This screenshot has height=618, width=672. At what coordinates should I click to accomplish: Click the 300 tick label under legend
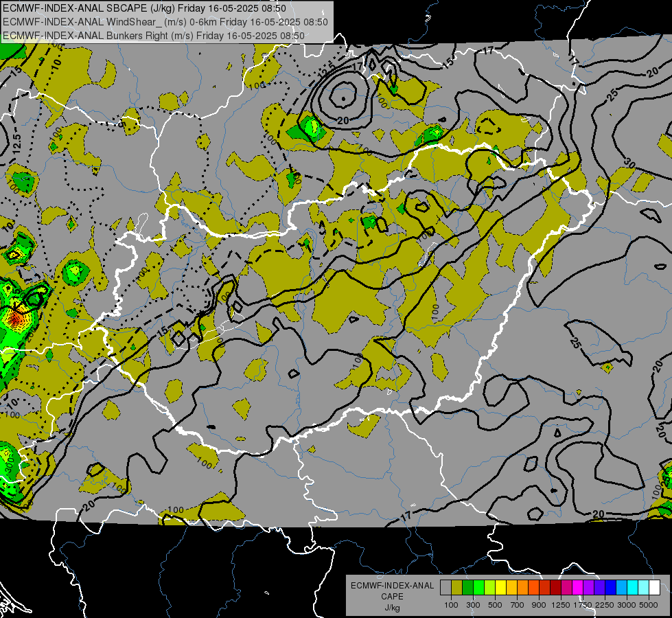(x=473, y=605)
